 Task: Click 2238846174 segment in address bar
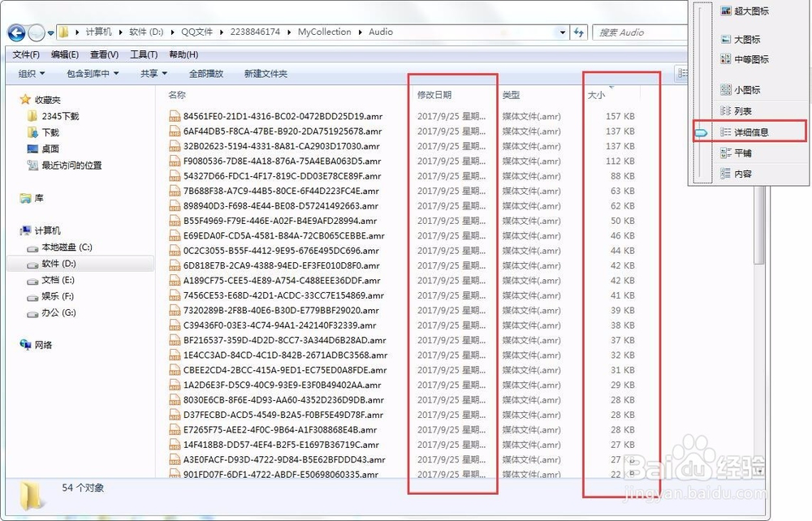255,32
